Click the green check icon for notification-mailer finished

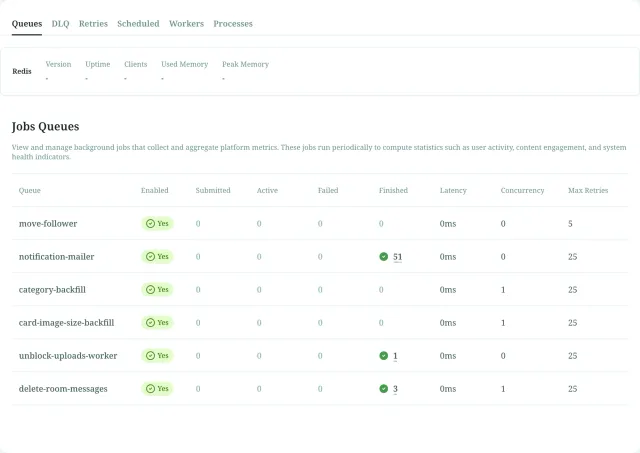click(x=384, y=256)
